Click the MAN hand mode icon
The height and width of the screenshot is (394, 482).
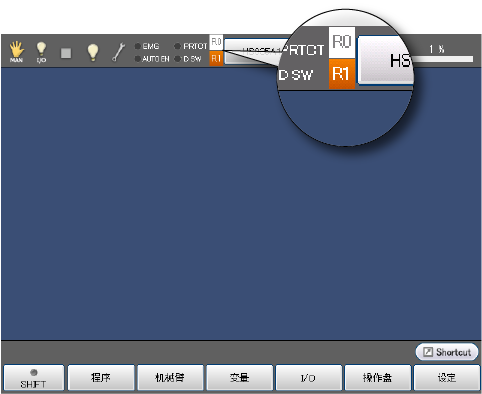point(16,52)
